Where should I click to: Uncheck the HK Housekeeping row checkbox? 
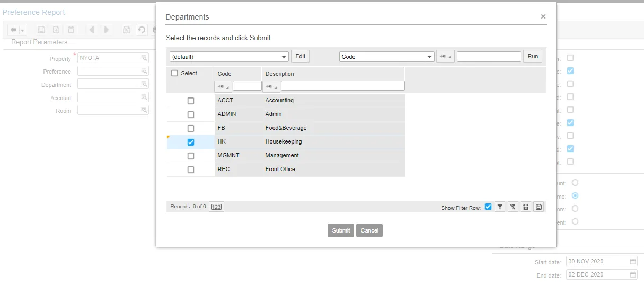[191, 142]
